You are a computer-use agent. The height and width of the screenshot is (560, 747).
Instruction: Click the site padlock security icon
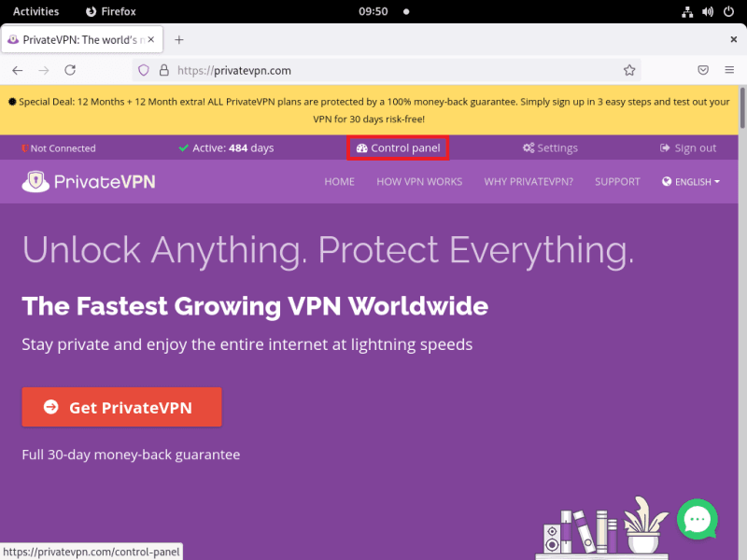click(x=163, y=70)
